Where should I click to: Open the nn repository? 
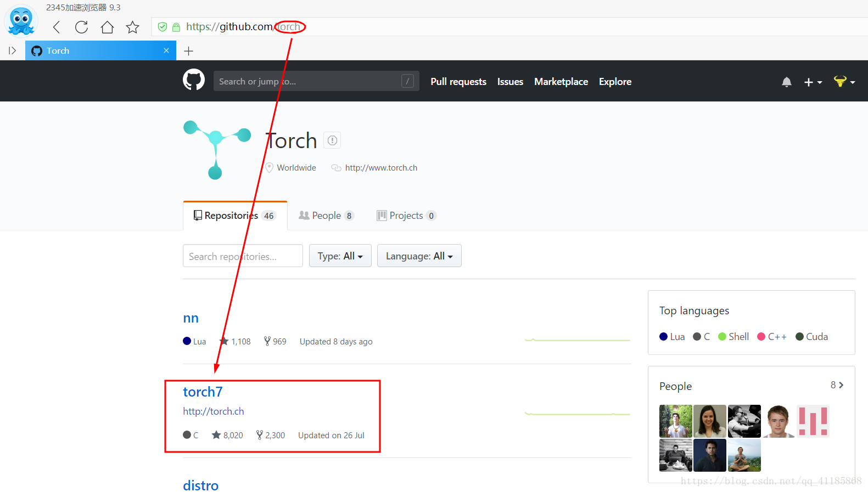point(191,318)
